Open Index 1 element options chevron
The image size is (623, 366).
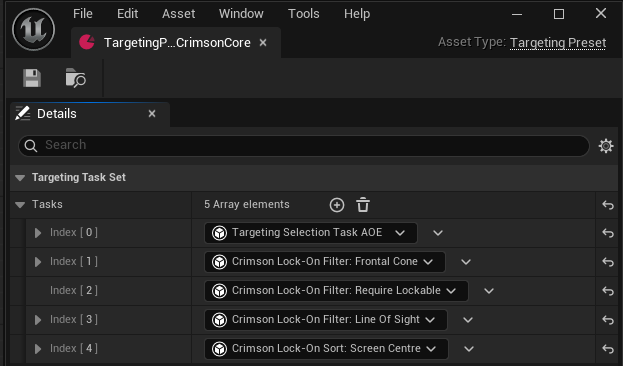466,262
